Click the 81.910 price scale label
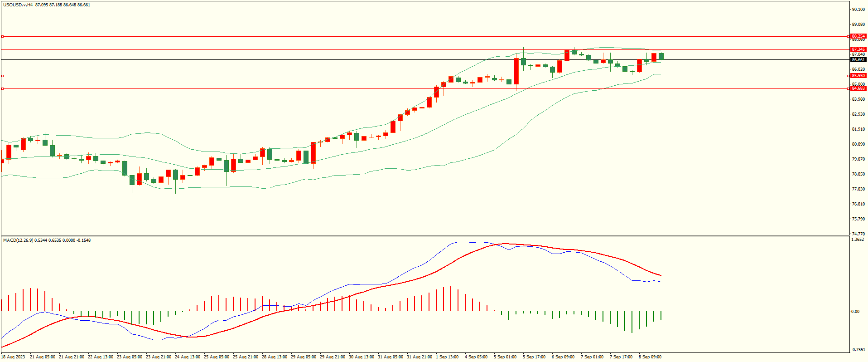The width and height of the screenshot is (868, 362). tap(858, 129)
